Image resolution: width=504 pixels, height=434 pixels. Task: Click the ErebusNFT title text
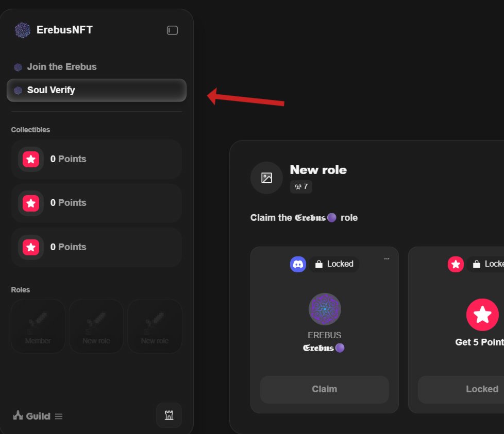coord(64,30)
